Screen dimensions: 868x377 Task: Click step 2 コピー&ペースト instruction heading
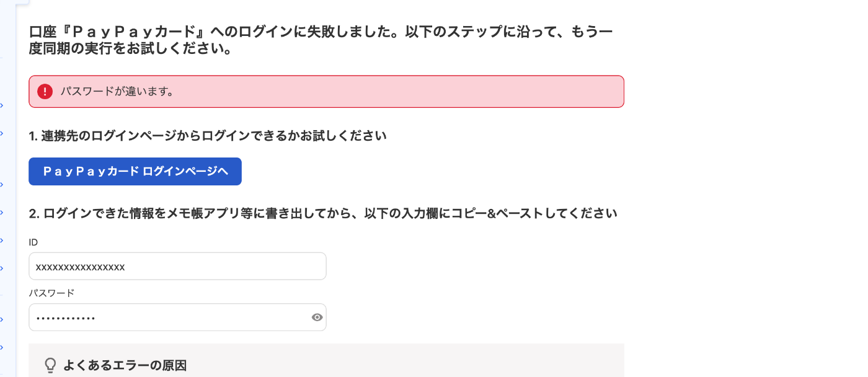coord(323,214)
